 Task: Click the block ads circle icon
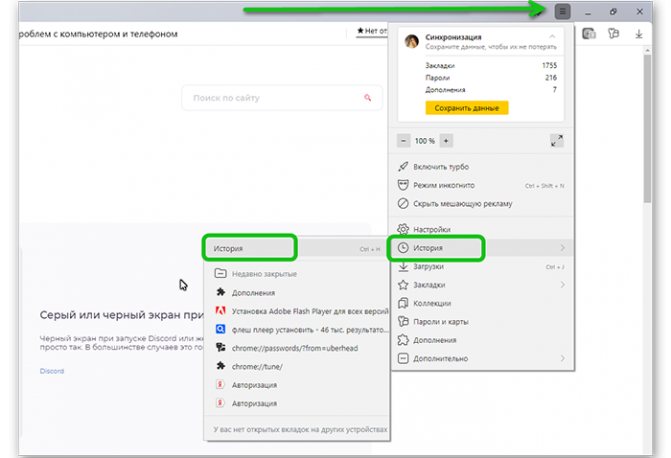(x=403, y=203)
